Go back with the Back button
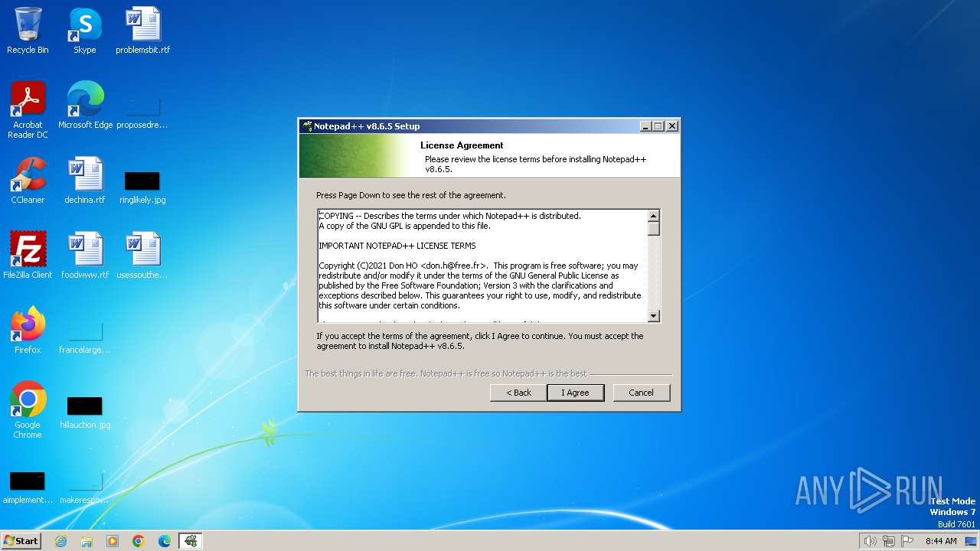The width and height of the screenshot is (980, 551). click(518, 393)
